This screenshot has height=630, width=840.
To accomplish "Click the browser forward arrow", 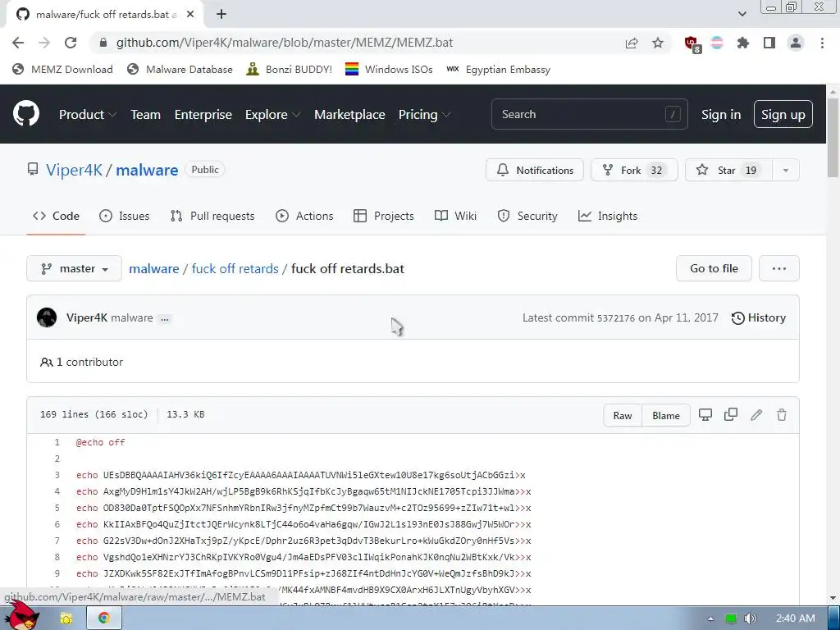I will [x=44, y=43].
